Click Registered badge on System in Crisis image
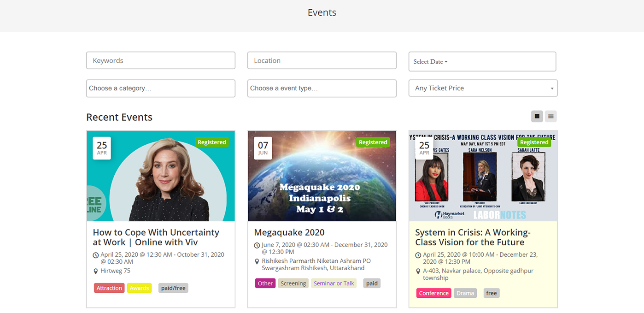Image resolution: width=644 pixels, height=313 pixels. click(534, 142)
